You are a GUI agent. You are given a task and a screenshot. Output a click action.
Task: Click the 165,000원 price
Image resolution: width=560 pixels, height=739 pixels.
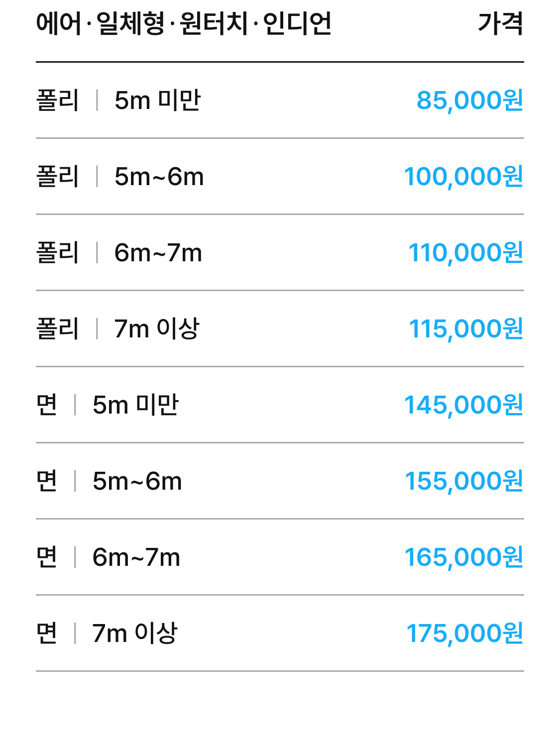463,557
